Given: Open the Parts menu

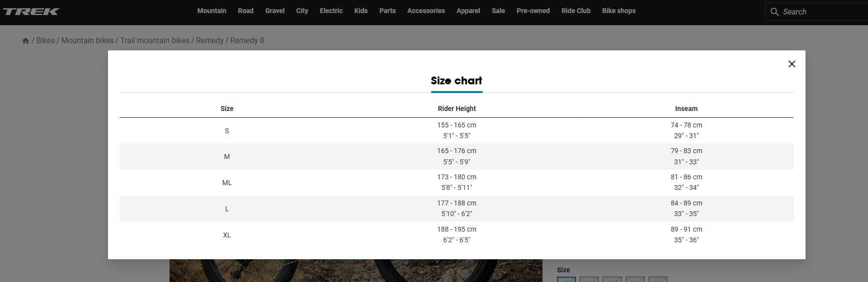Looking at the screenshot, I should 387,11.
